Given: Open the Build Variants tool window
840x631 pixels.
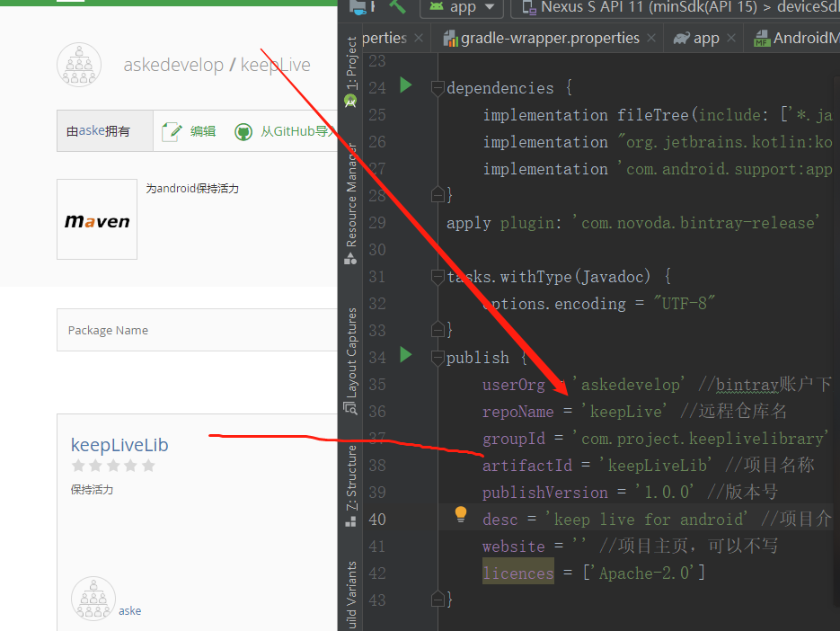Looking at the screenshot, I should point(351,595).
